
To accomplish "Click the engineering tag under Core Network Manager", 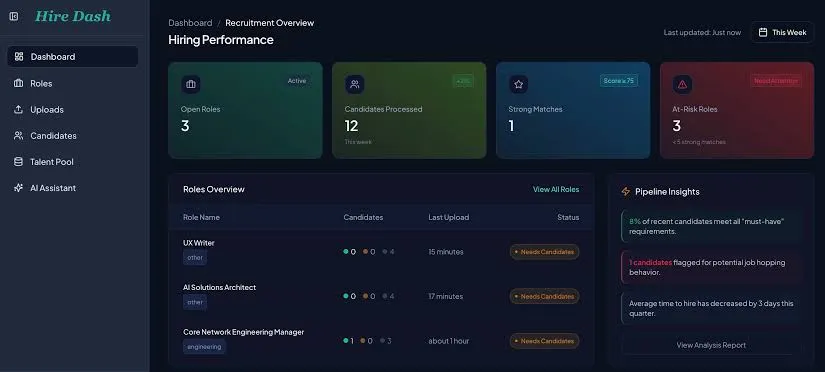I will click(204, 347).
